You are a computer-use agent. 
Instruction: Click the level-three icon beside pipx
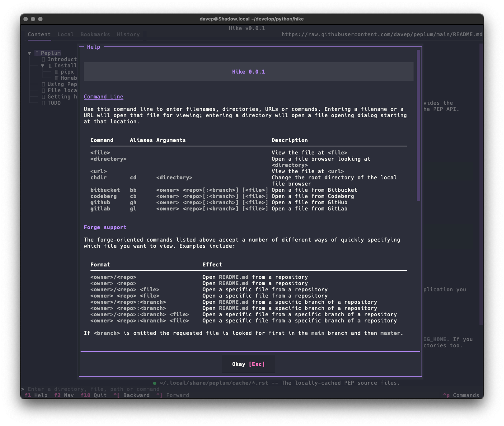[57, 72]
